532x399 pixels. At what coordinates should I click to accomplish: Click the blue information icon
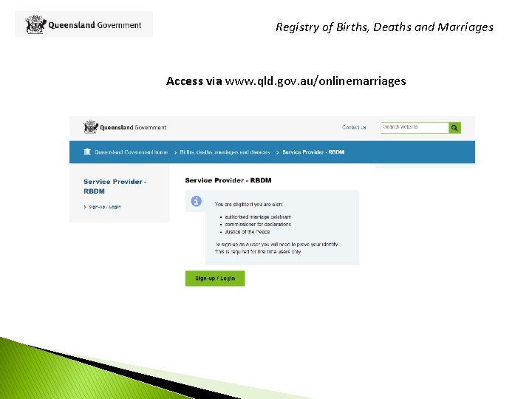pyautogui.click(x=196, y=201)
